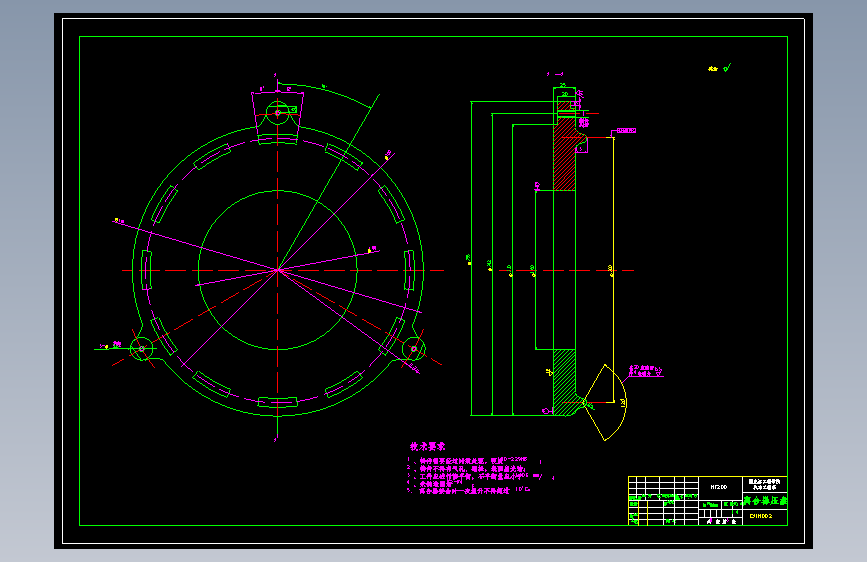Click the slot at the right of the ring
867x562 pixels.
pyautogui.click(x=409, y=270)
